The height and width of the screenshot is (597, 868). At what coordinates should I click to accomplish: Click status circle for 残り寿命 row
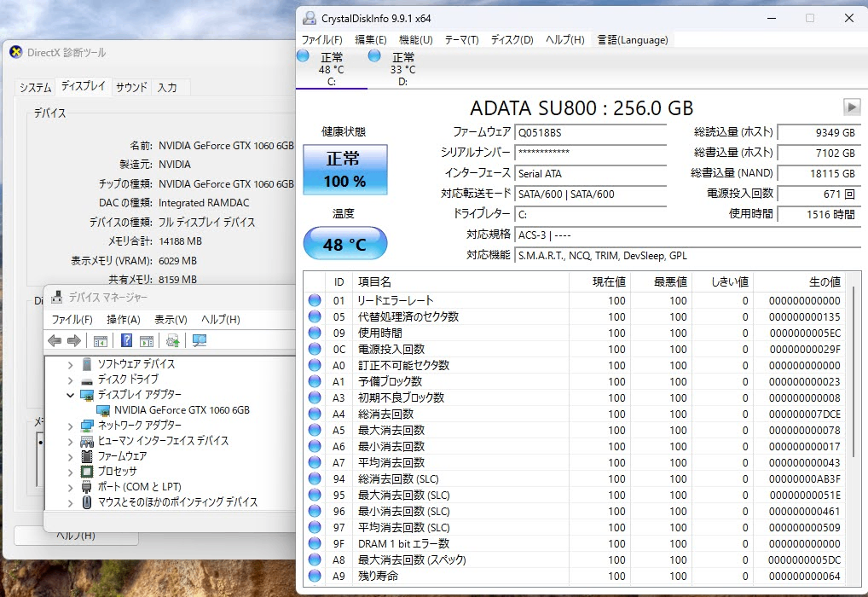click(315, 576)
